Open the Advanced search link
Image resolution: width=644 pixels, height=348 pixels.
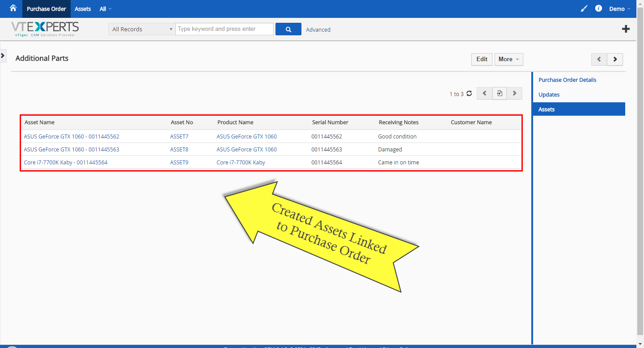pos(318,29)
